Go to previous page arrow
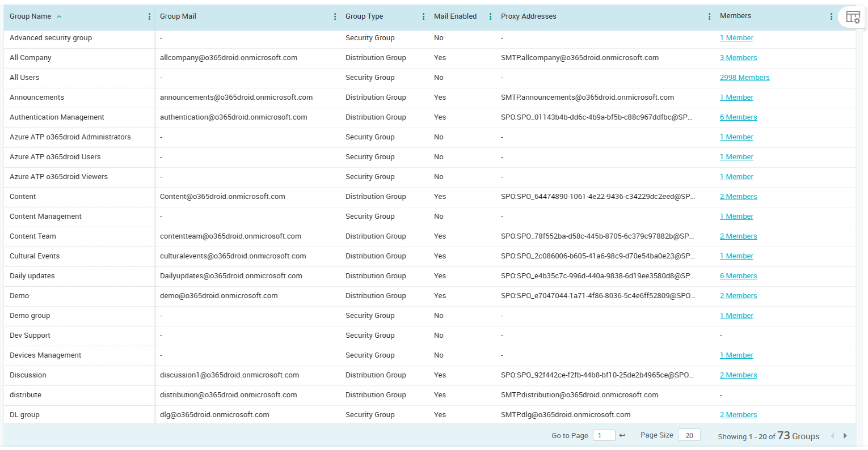868x450 pixels. click(832, 436)
